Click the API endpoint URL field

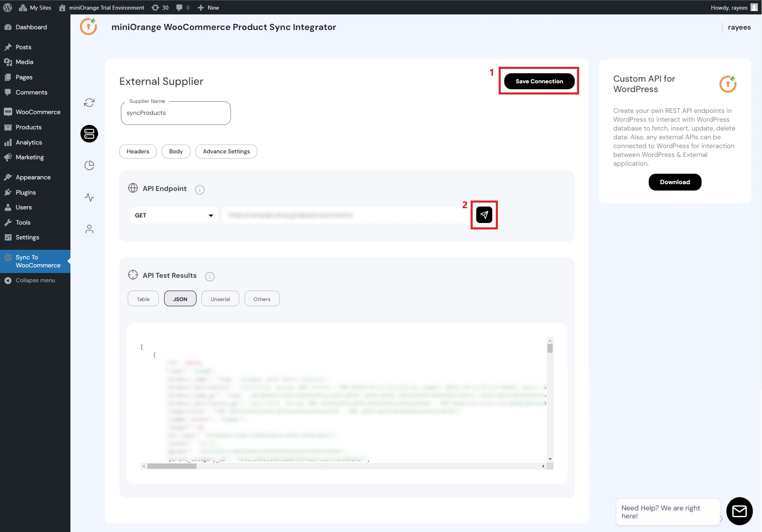[346, 215]
